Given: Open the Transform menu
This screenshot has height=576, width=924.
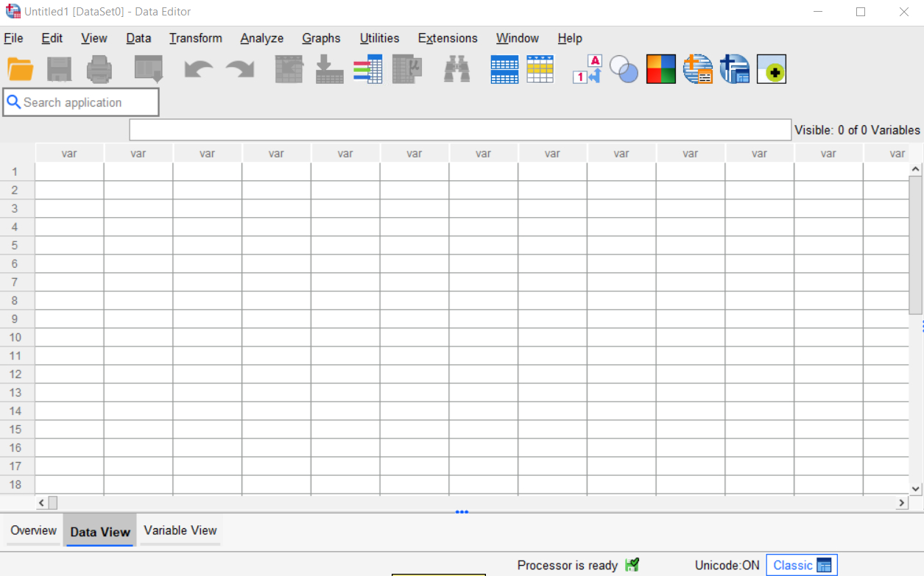Looking at the screenshot, I should pyautogui.click(x=195, y=38).
